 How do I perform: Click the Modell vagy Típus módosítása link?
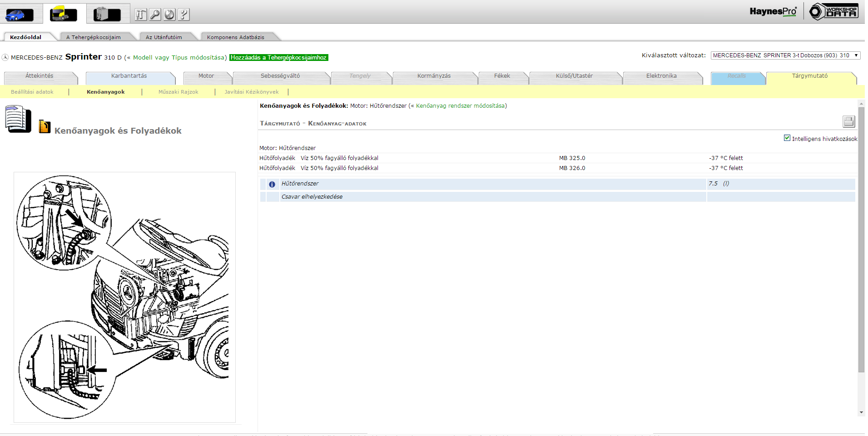(x=179, y=58)
